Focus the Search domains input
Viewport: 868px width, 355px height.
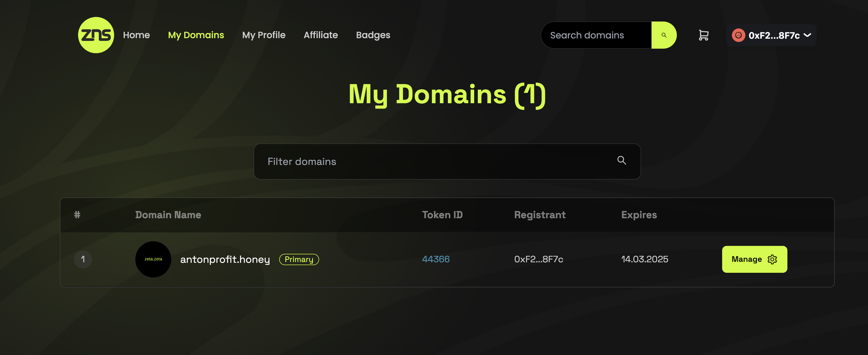click(x=596, y=35)
